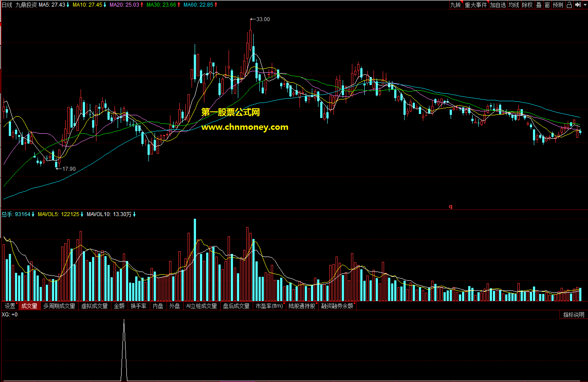Select the 金额 amount tab

pos(119,306)
